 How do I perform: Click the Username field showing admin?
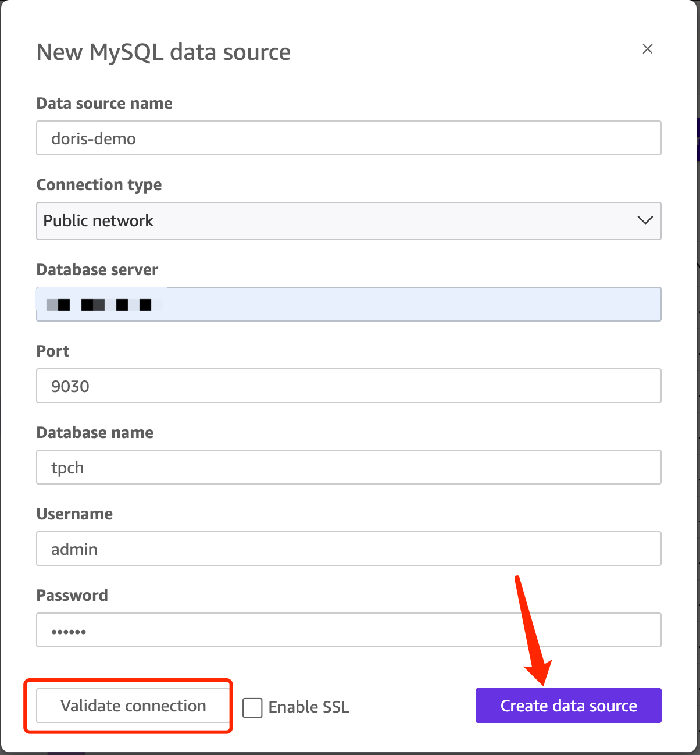pos(348,549)
